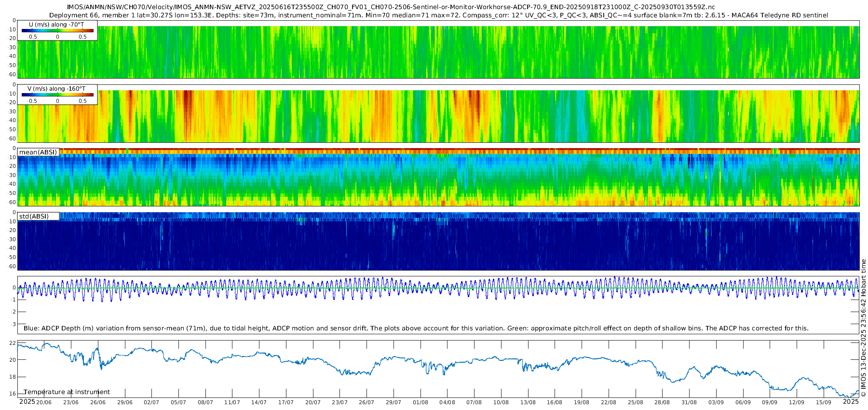
Task: Click the V velocity colorbar legend
Action: 57,95
